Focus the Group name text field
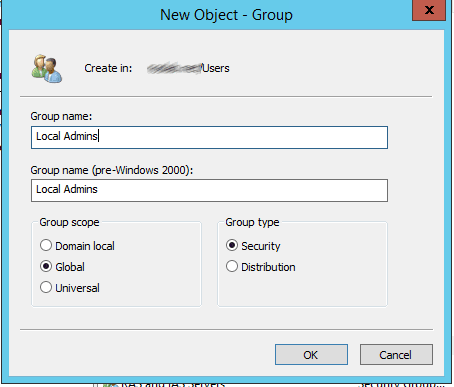Screen dimensions: 454x387 (x=209, y=137)
